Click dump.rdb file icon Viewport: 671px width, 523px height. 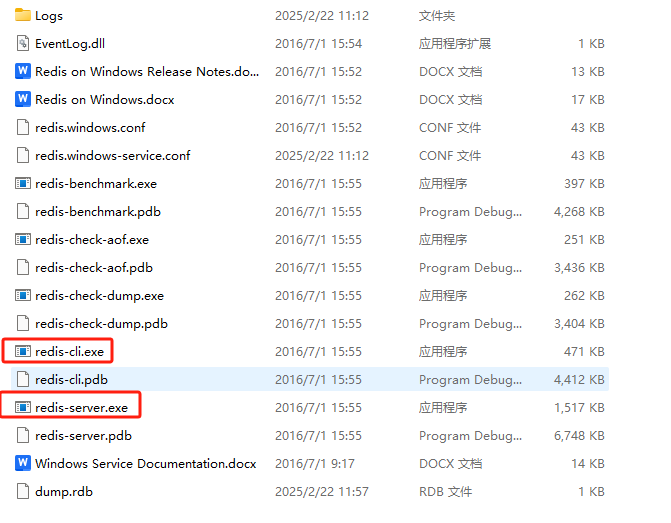[23, 491]
